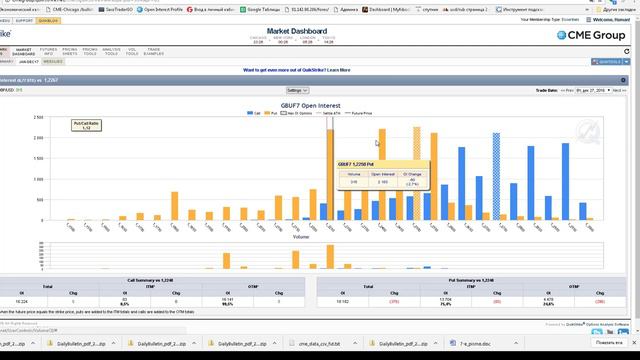Screen dimensions: 640x360
Task: Click tallest orange put bar at future price line
Action: pos(330,175)
